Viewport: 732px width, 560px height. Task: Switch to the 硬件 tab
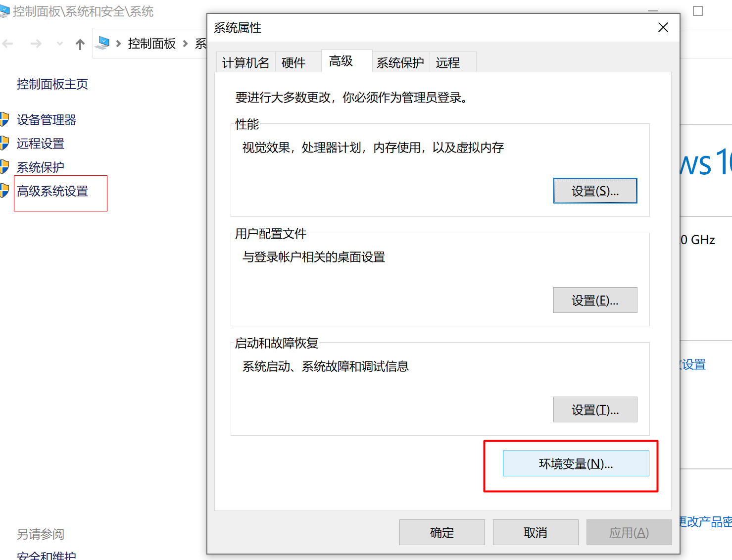tap(293, 63)
